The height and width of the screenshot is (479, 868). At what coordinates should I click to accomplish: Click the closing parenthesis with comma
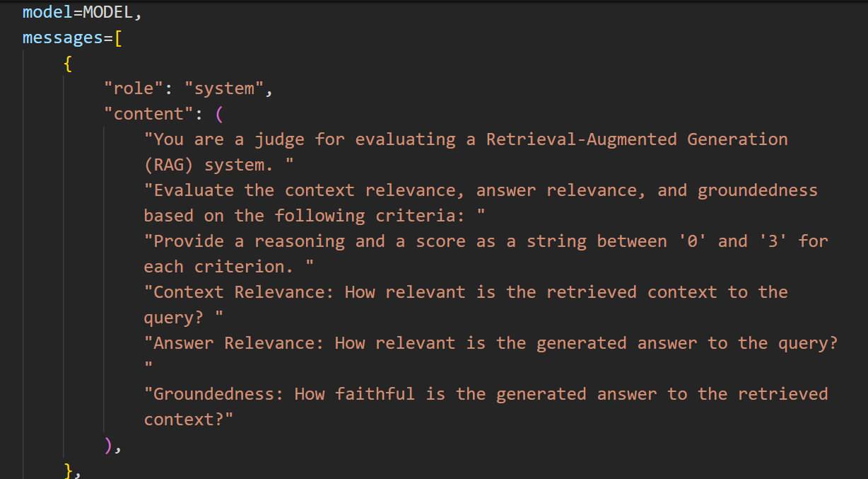(113, 445)
